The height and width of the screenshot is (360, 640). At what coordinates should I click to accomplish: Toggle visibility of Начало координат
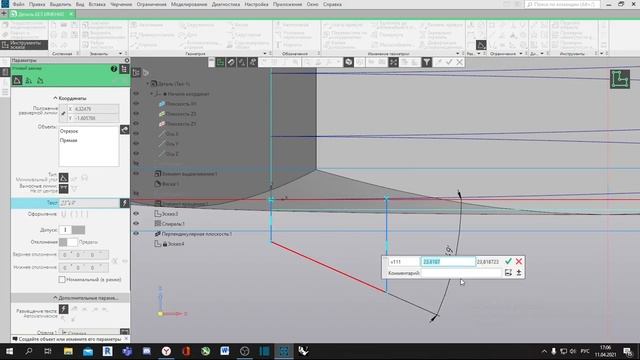(x=136, y=93)
